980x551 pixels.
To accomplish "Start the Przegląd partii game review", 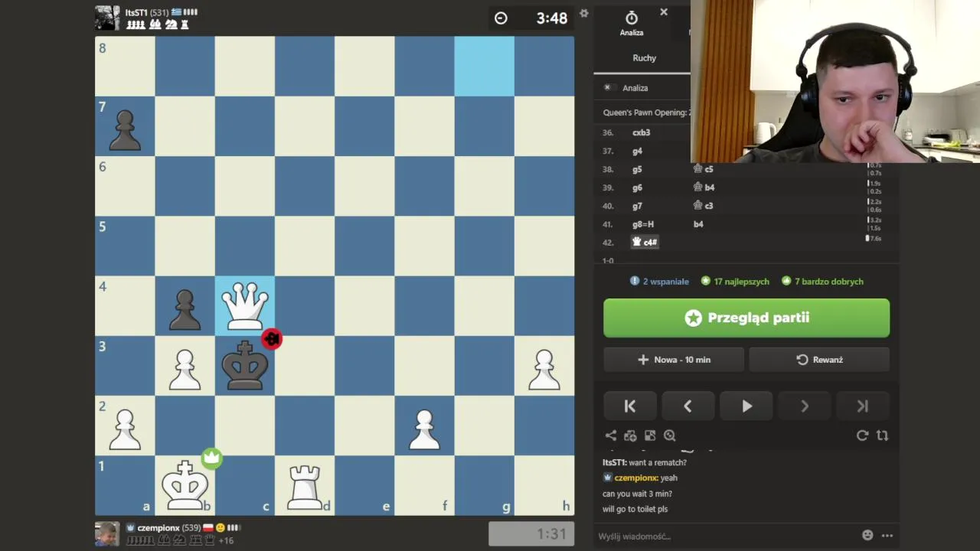I will [x=746, y=318].
